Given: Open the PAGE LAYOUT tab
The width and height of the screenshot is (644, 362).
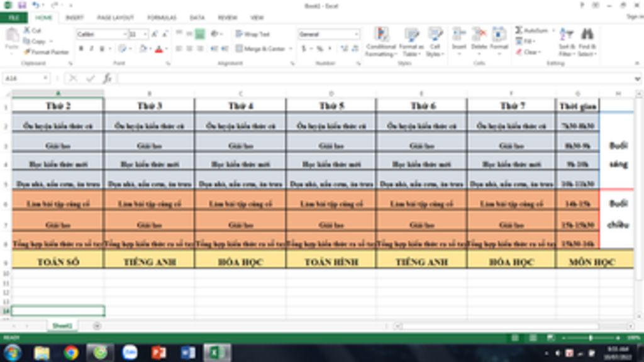Looking at the screenshot, I should [116, 18].
